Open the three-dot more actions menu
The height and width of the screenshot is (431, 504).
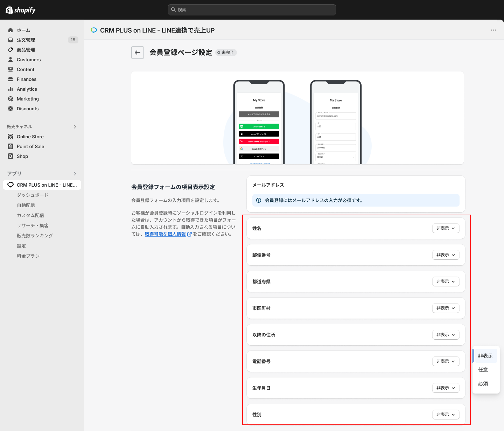tap(493, 30)
